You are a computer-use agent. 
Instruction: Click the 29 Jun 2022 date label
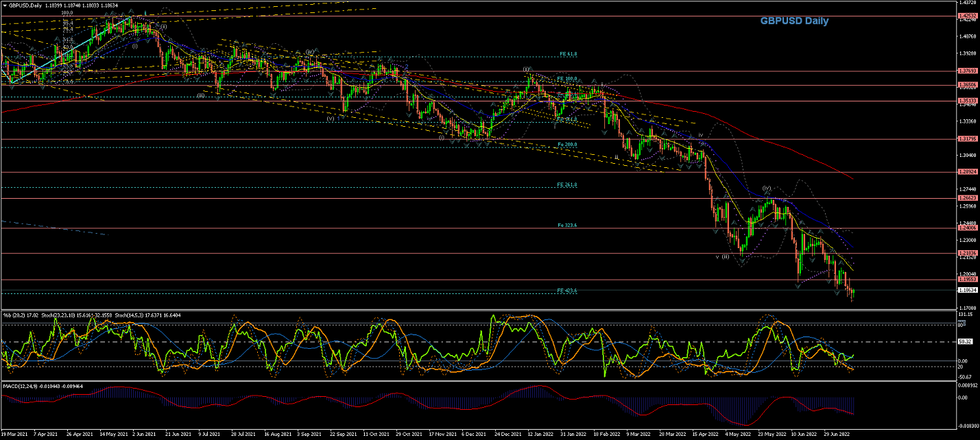click(837, 434)
